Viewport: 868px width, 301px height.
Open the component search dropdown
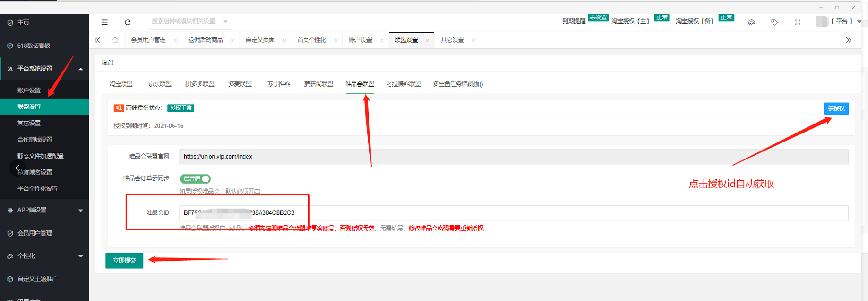[x=226, y=21]
